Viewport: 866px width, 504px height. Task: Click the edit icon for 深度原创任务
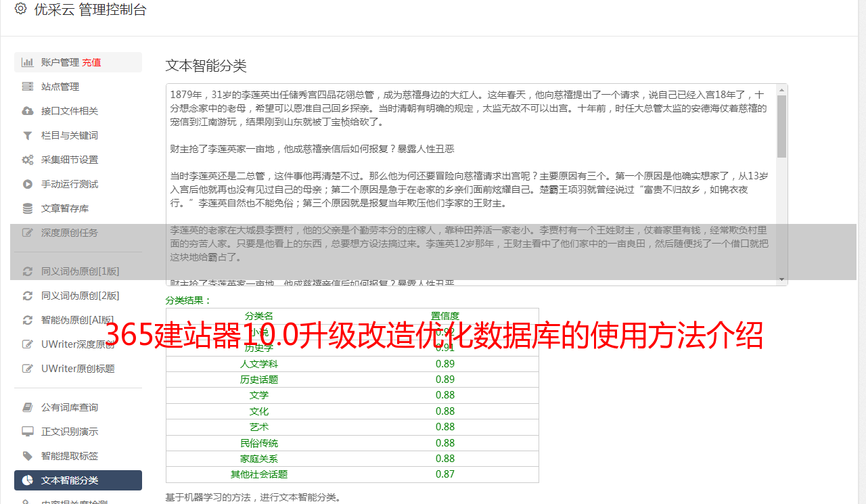pos(28,233)
